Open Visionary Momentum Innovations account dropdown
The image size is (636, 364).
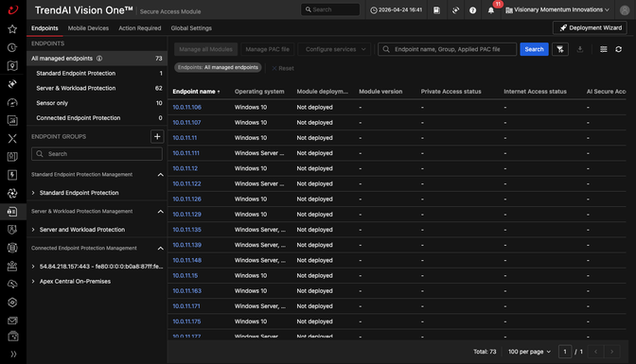pos(557,9)
